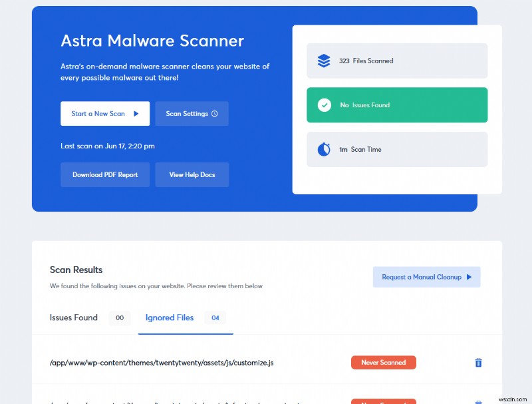Click the play arrow on Start a New Scan
This screenshot has height=404, width=532.
138,113
